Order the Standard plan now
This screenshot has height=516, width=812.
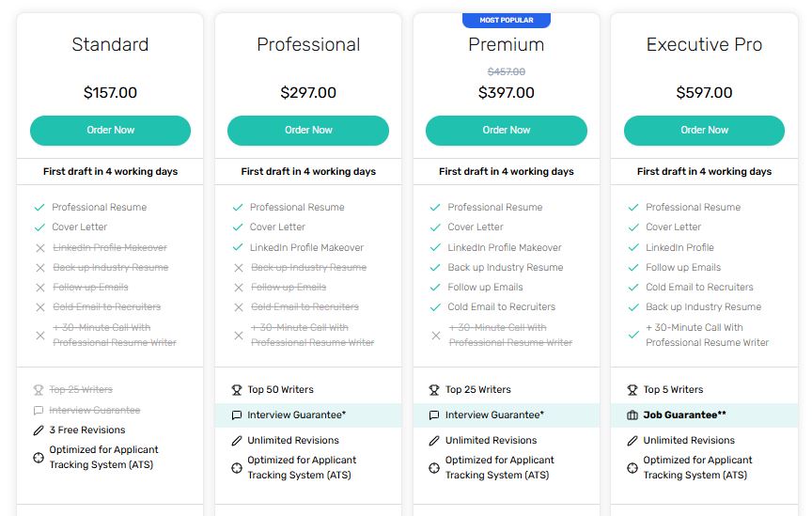tap(110, 130)
